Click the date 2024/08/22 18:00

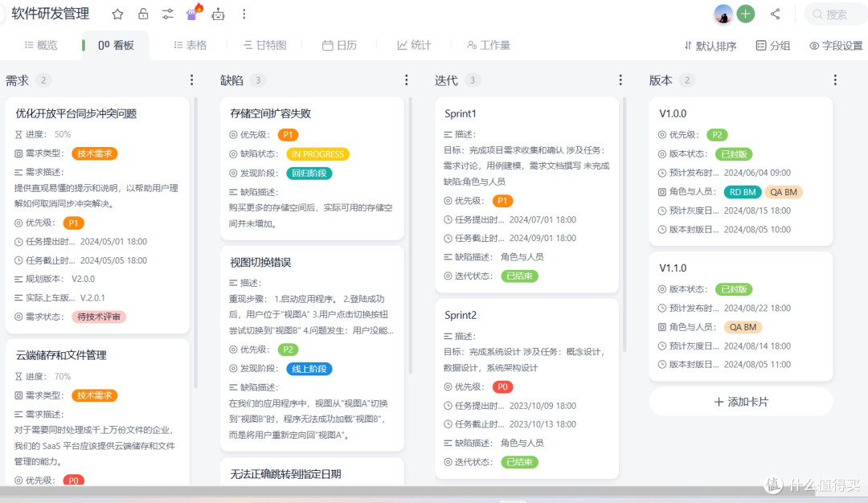click(x=757, y=309)
